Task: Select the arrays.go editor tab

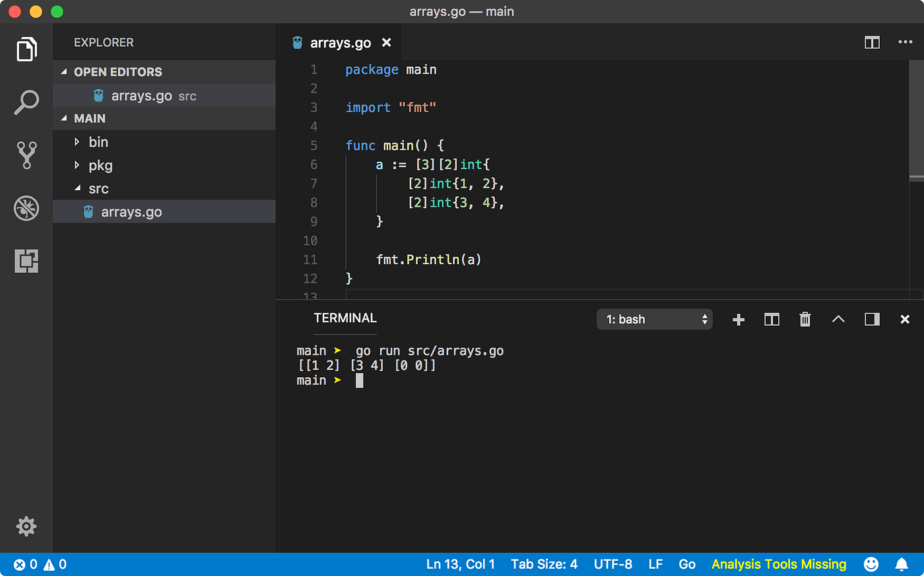Action: (341, 42)
